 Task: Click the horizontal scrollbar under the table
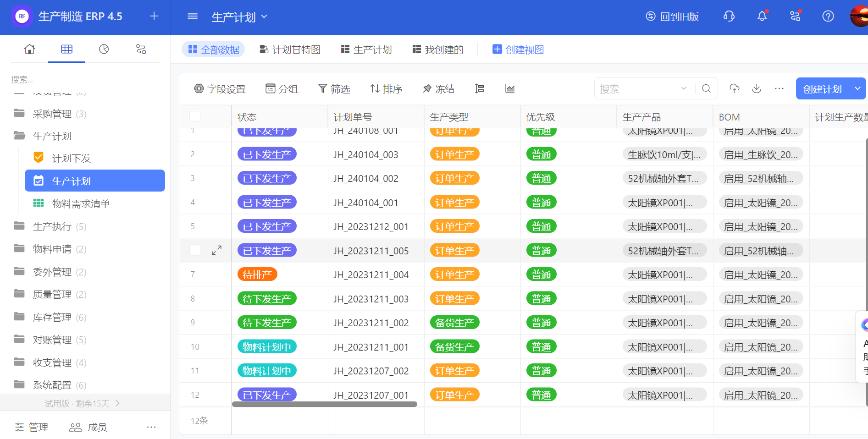(324, 404)
